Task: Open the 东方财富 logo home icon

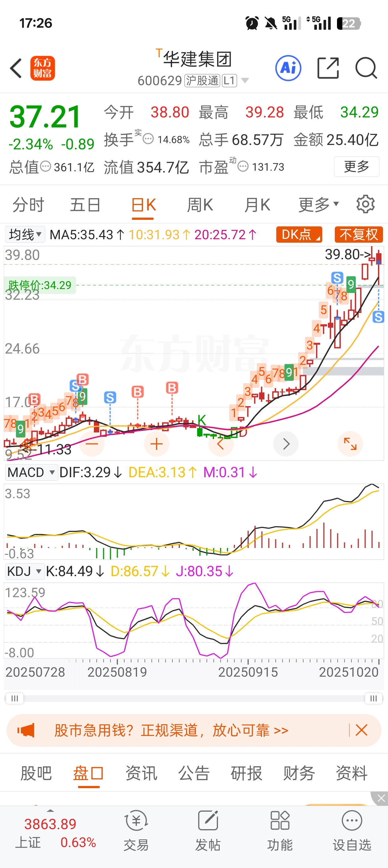Action: click(43, 68)
